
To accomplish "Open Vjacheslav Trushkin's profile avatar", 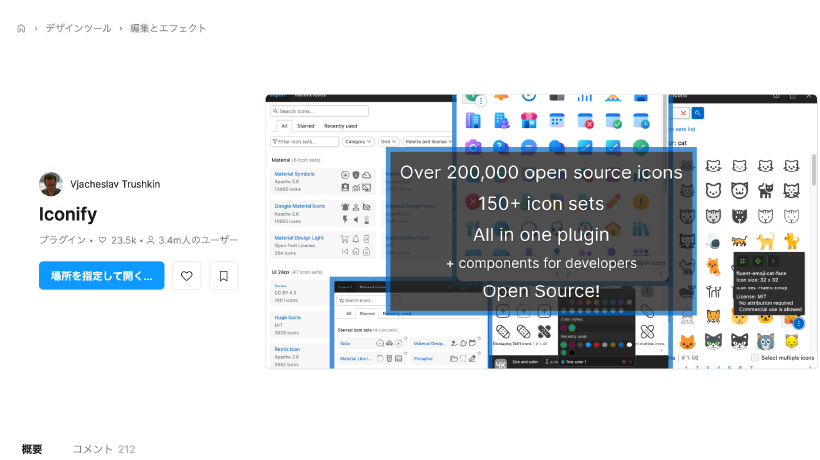I will coord(51,184).
